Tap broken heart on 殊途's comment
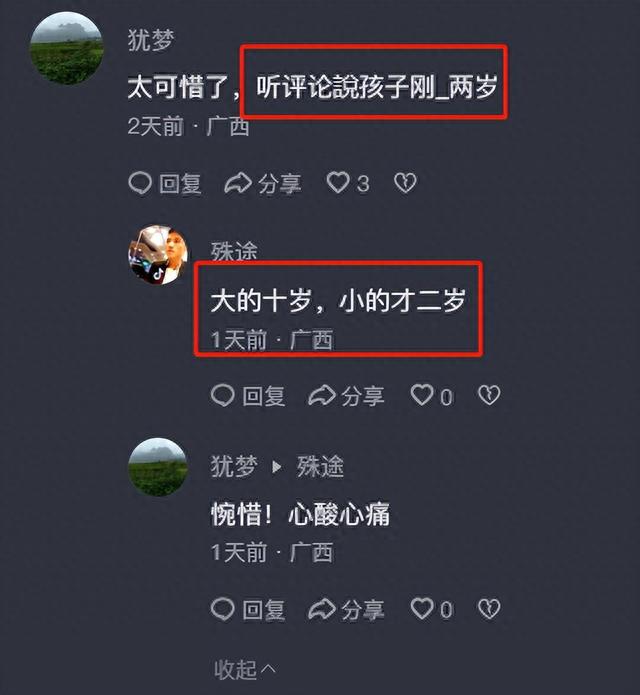This screenshot has height=695, width=640. [489, 395]
